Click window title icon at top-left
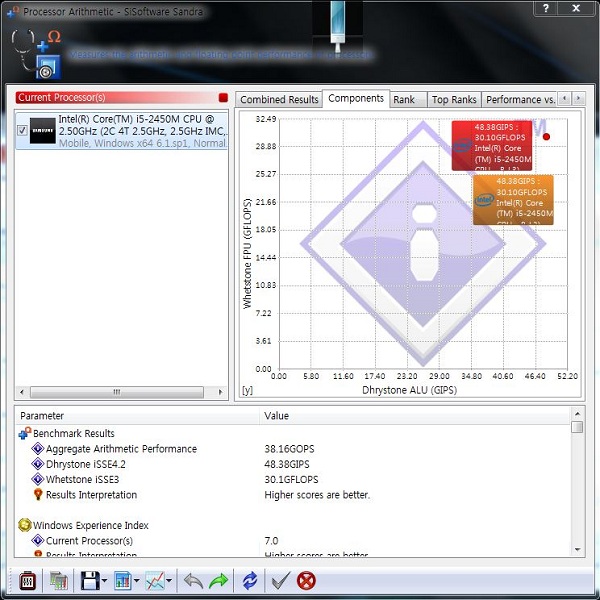Viewport: 600px width, 600px height. pyautogui.click(x=13, y=11)
